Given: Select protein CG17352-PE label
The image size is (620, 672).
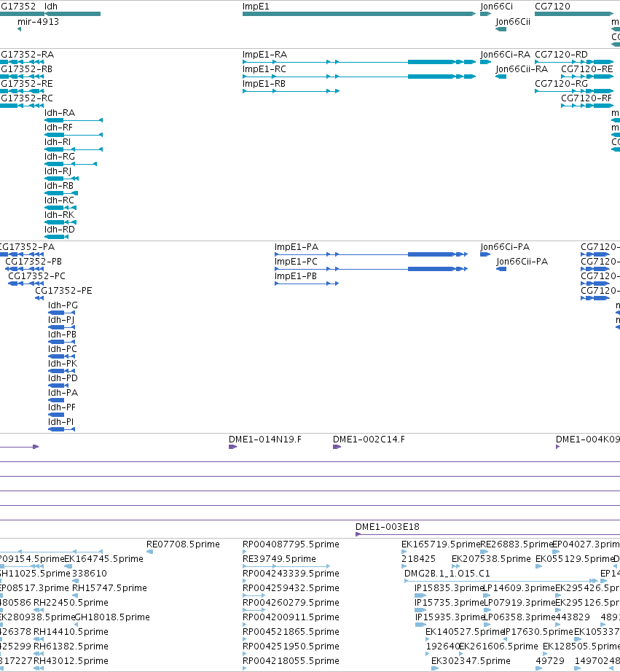Looking at the screenshot, I should [63, 291].
